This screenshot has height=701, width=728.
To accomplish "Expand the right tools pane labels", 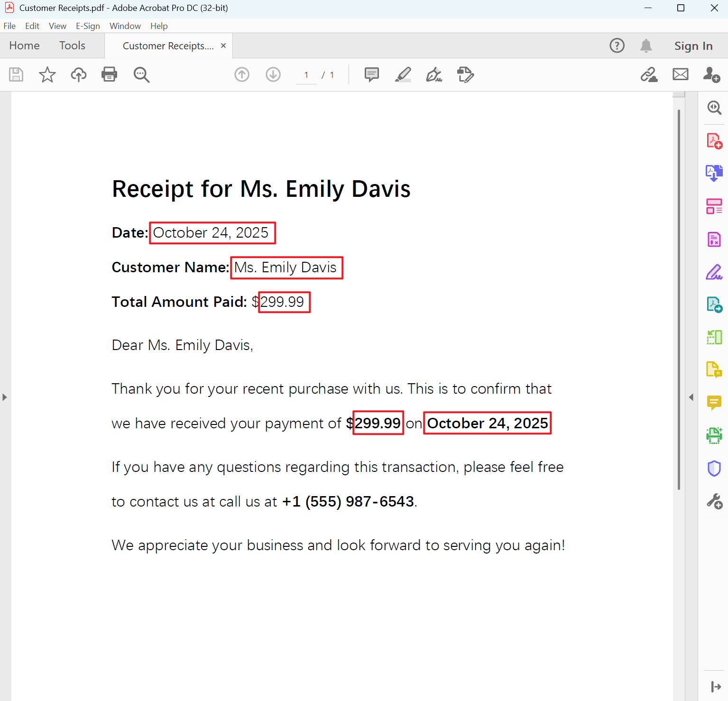I will click(716, 686).
